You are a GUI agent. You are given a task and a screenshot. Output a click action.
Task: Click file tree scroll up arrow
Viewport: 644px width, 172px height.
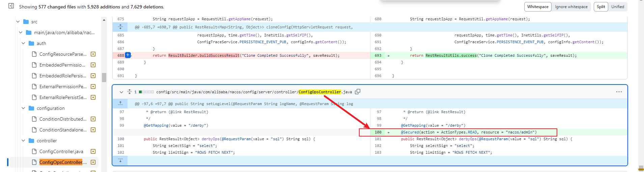104,20
